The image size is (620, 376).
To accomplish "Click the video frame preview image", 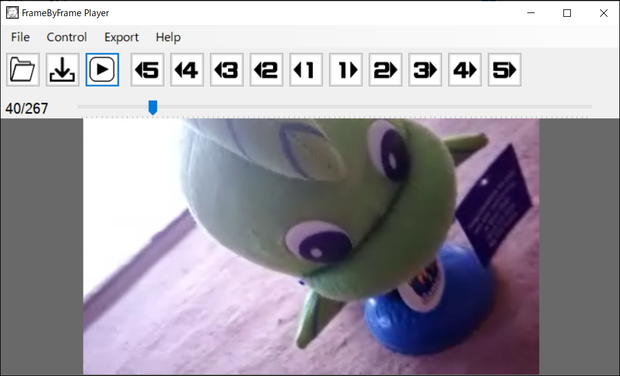I will (311, 246).
